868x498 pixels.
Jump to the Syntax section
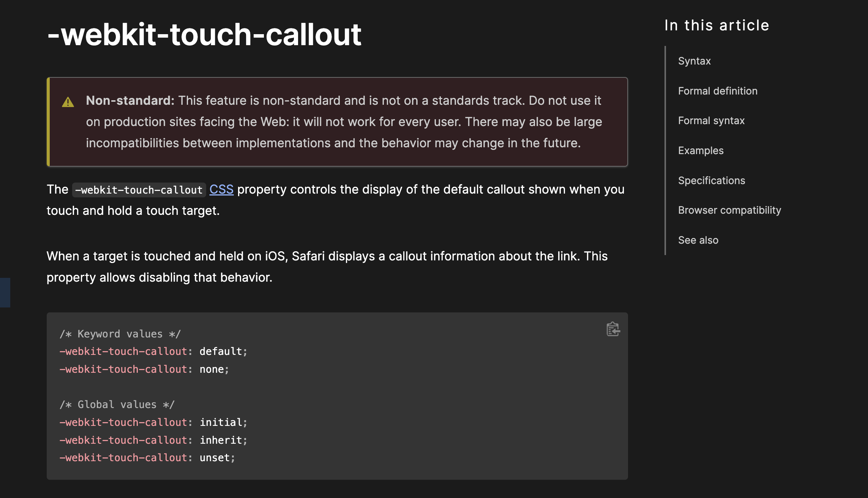694,61
